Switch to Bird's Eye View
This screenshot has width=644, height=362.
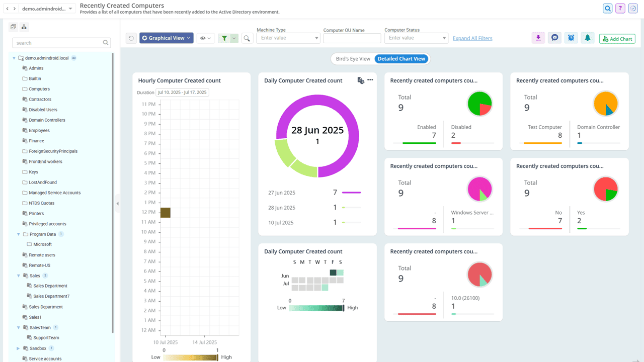pyautogui.click(x=353, y=59)
